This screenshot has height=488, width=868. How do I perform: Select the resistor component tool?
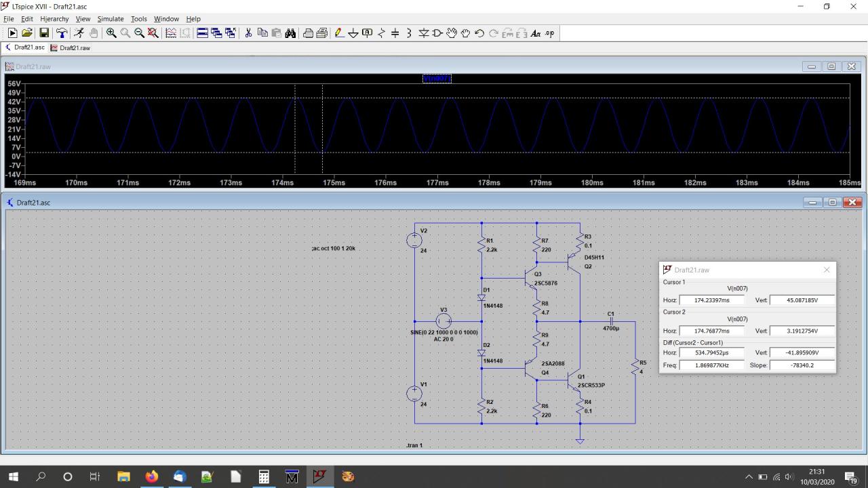(x=381, y=33)
